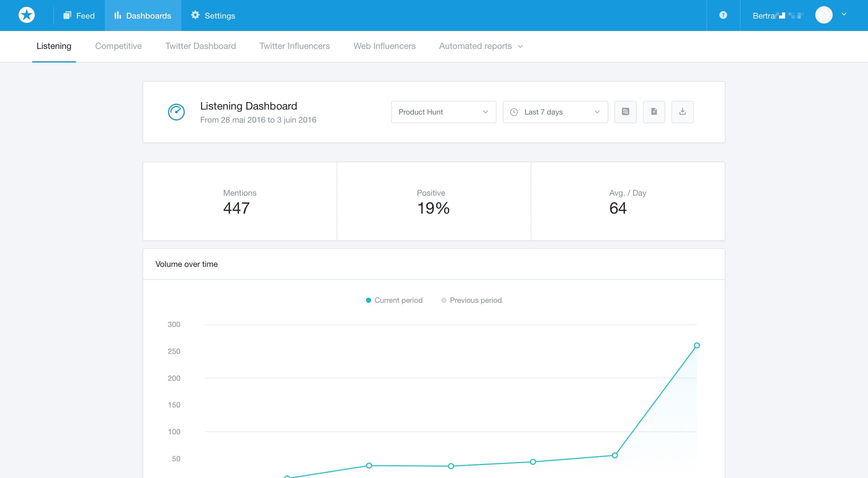This screenshot has width=868, height=478.
Task: Click the filter settings icon button
Action: tap(625, 112)
